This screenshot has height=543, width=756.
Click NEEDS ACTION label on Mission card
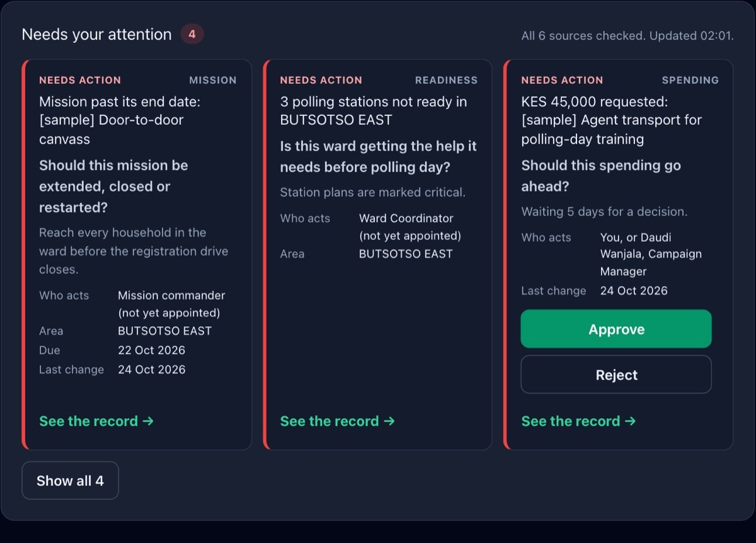(80, 80)
